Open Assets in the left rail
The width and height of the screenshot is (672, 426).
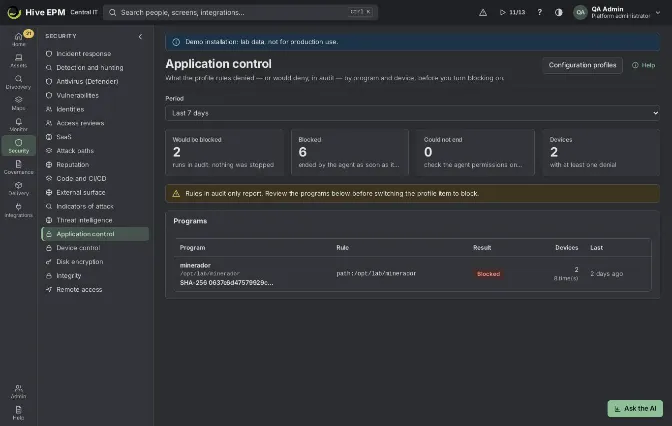tap(18, 60)
